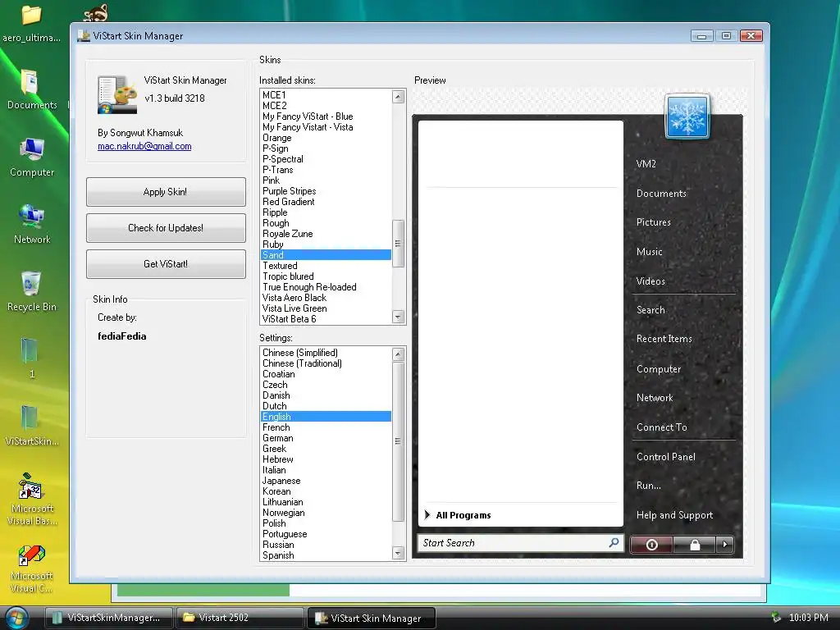This screenshot has width=840, height=630.
Task: Select the P-Sign skin
Action: pyautogui.click(x=326, y=148)
